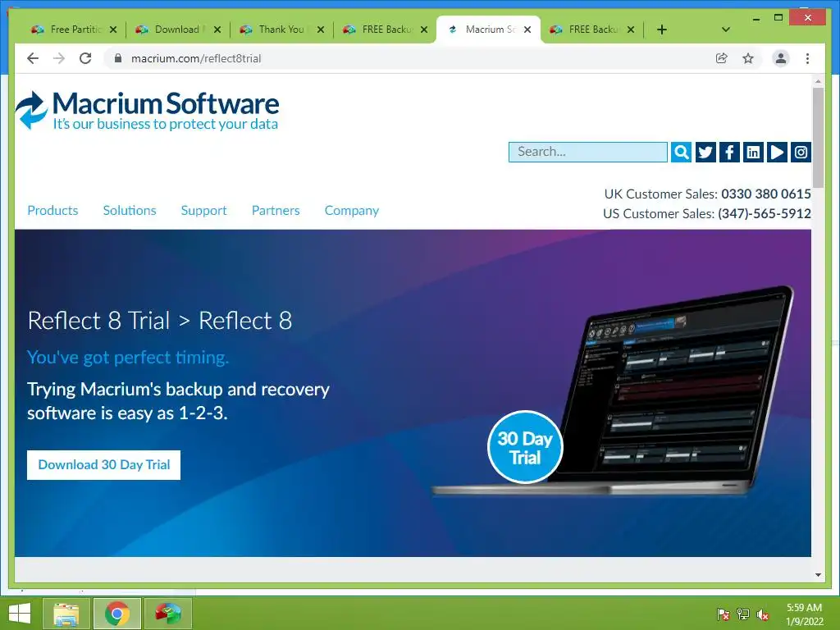Open the network status tray icon

[743, 614]
